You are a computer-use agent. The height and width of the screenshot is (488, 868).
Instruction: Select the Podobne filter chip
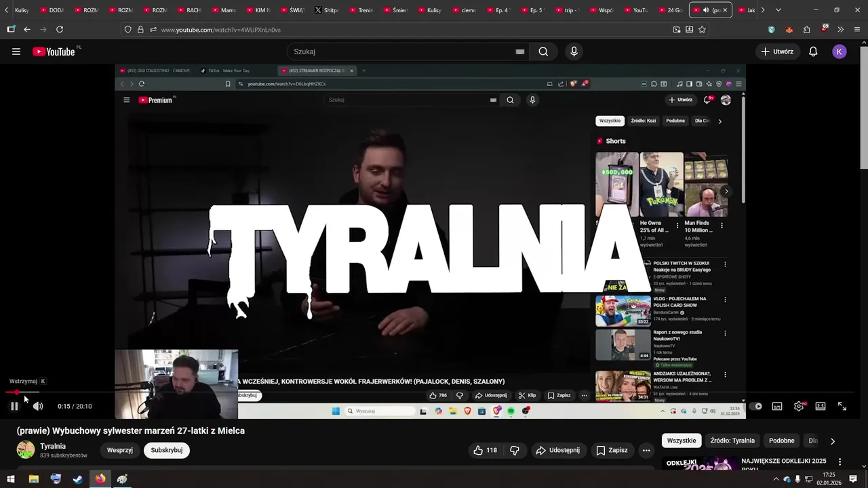click(782, 441)
